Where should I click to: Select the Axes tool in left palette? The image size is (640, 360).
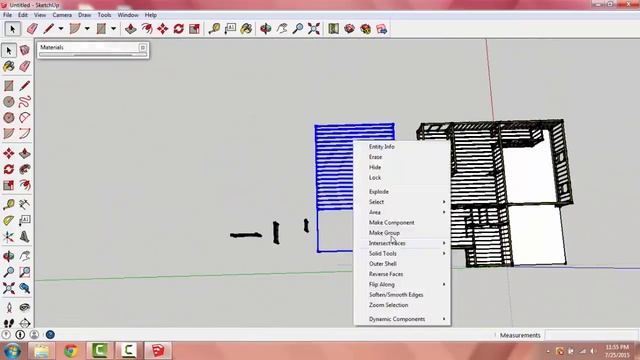click(9, 237)
